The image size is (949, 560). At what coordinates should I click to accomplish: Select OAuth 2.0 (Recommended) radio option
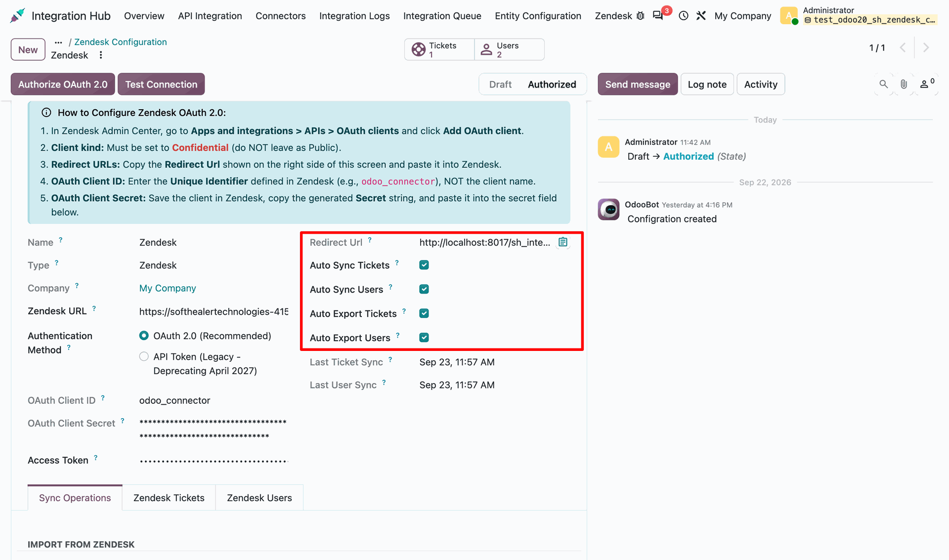tap(144, 336)
